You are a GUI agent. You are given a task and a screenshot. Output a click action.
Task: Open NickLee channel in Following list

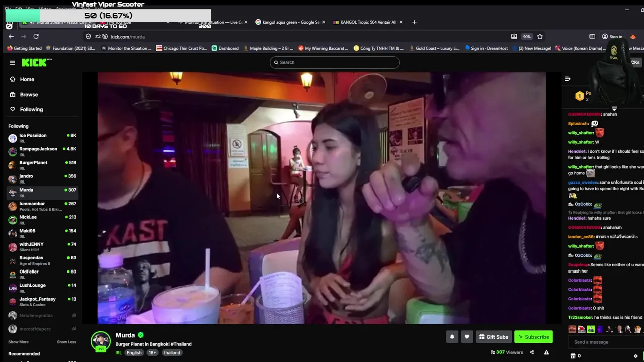click(x=42, y=219)
